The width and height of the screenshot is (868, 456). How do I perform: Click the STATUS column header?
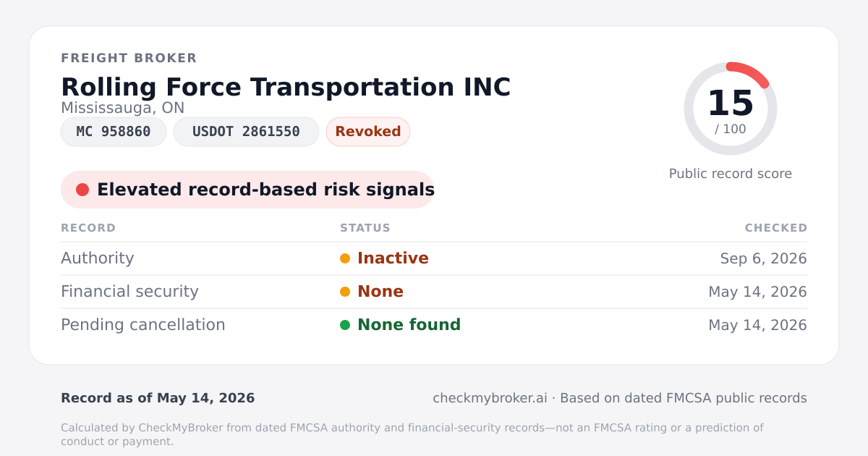coord(365,228)
